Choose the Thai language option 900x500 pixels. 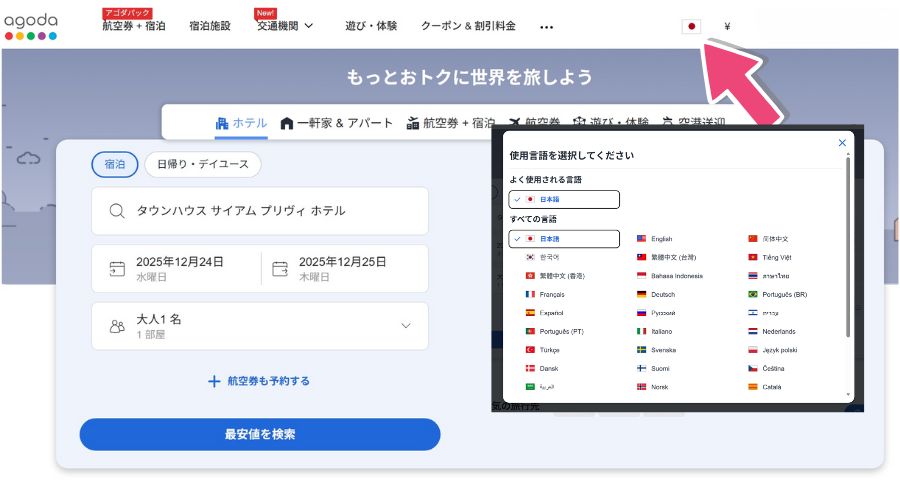769,276
